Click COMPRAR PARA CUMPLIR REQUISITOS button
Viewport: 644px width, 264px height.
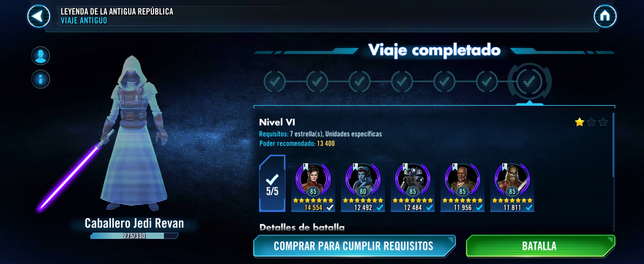[x=354, y=246]
